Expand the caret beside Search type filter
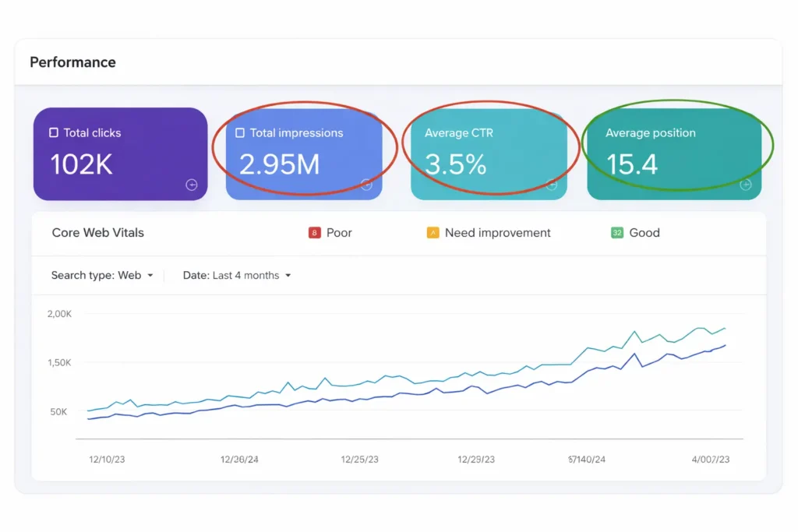This screenshot has width=798, height=532. tap(153, 275)
